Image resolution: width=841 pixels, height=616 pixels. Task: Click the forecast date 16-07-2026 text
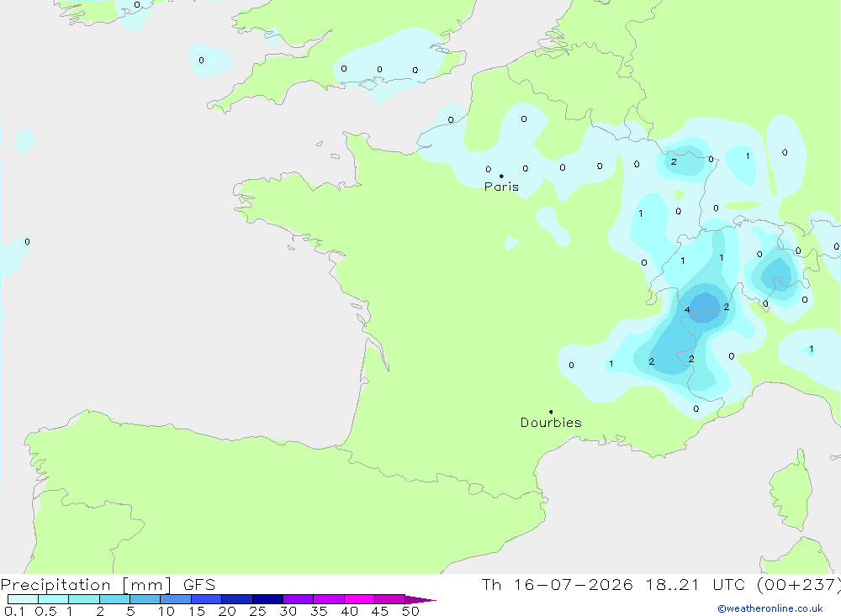[x=573, y=584]
